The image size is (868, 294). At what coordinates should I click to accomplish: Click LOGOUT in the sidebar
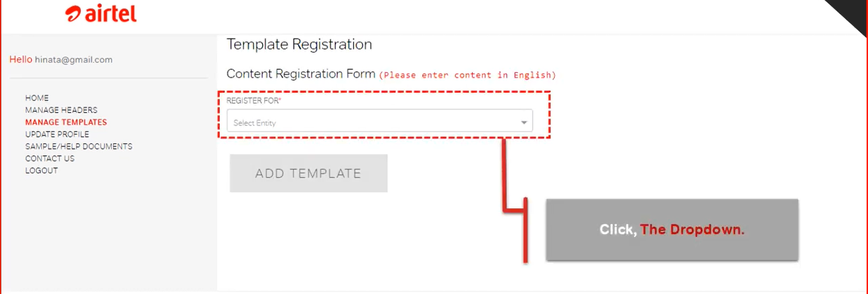[41, 170]
